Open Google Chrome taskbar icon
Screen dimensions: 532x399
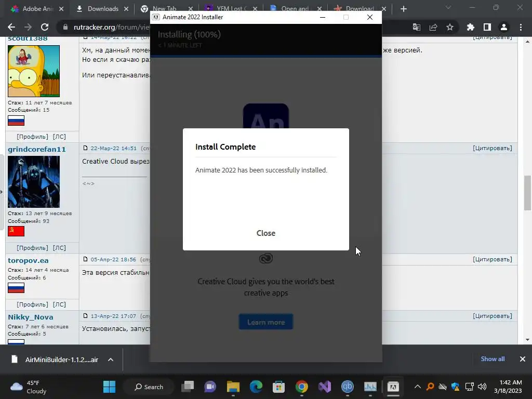302,387
